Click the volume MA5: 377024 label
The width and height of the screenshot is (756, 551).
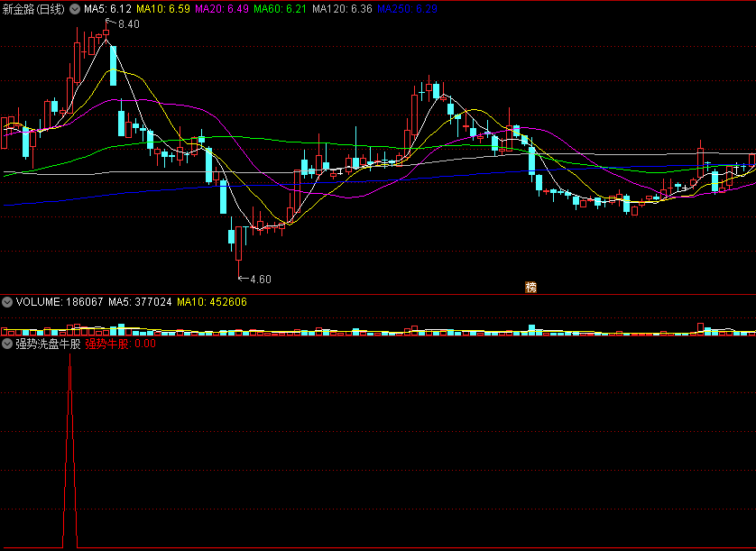[x=140, y=302]
